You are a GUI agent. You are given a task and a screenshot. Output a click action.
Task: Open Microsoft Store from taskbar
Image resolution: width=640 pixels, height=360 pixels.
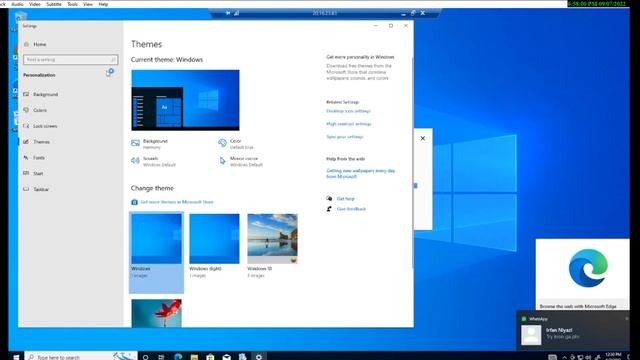tap(210, 357)
